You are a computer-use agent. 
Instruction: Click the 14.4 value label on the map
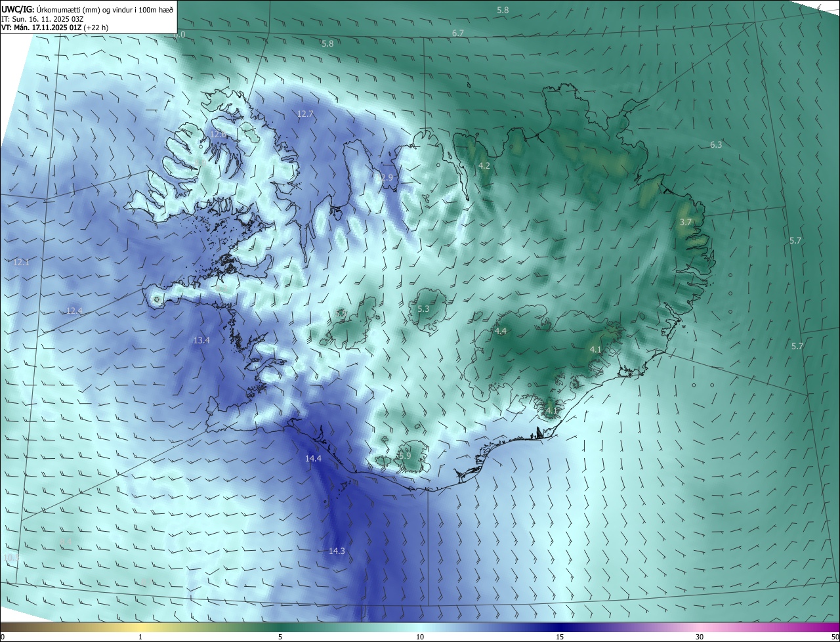point(313,458)
